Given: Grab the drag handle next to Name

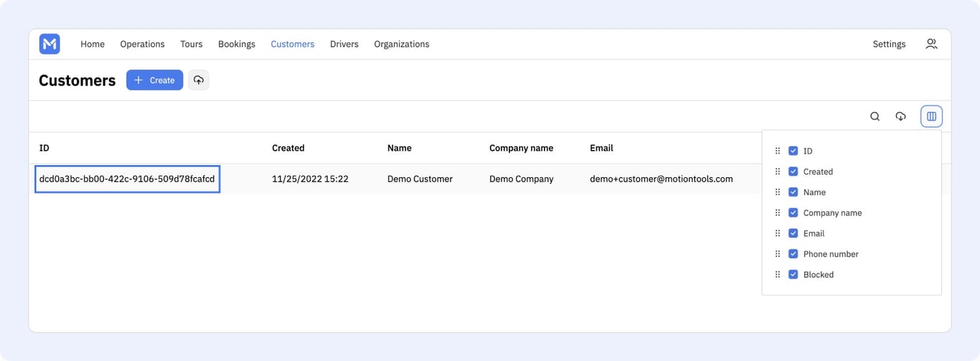Looking at the screenshot, I should (x=778, y=192).
